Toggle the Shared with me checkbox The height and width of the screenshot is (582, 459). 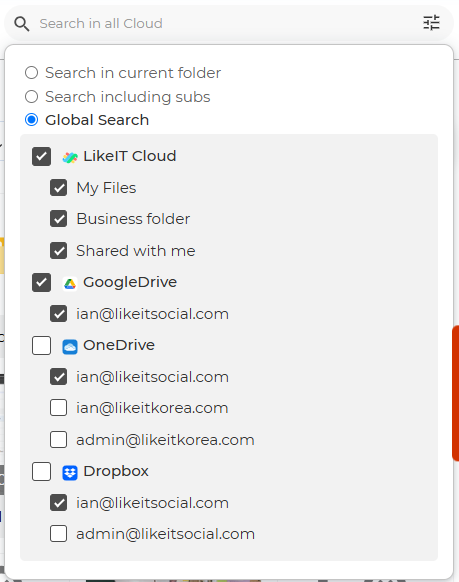click(x=59, y=251)
